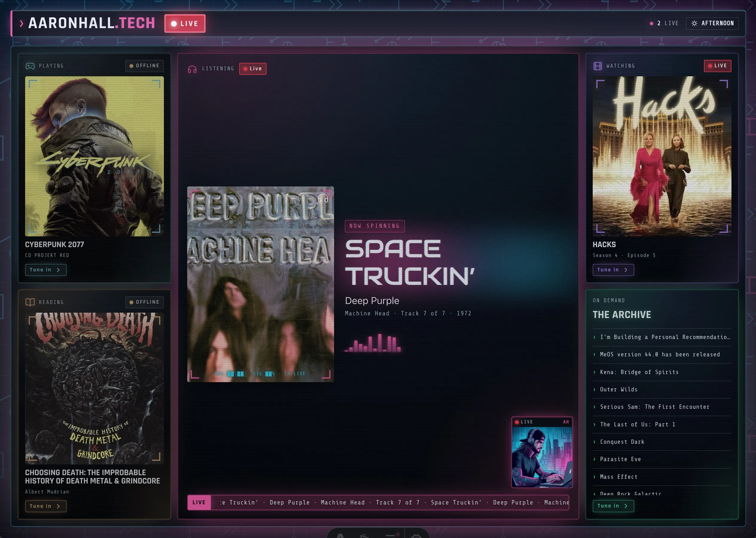This screenshot has height=538, width=756.
Task: Click the CH.LIVE readout on the album cover
Action: coord(295,374)
